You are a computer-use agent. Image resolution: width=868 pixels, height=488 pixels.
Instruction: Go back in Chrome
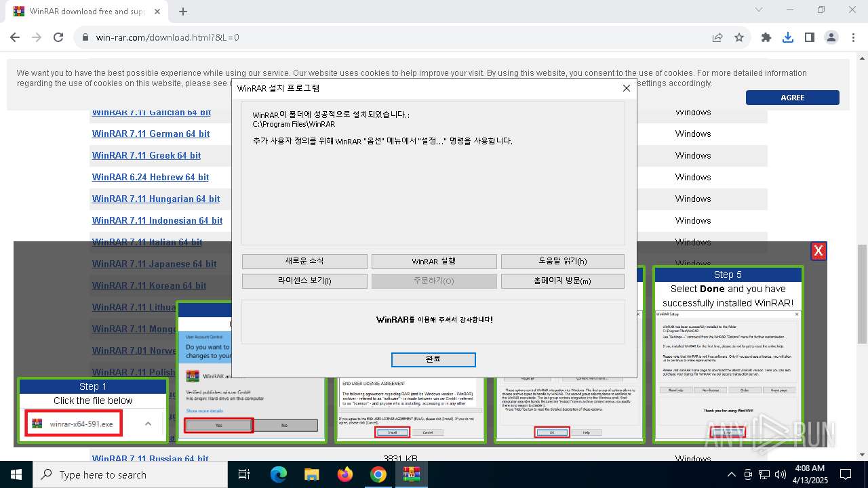click(x=15, y=37)
